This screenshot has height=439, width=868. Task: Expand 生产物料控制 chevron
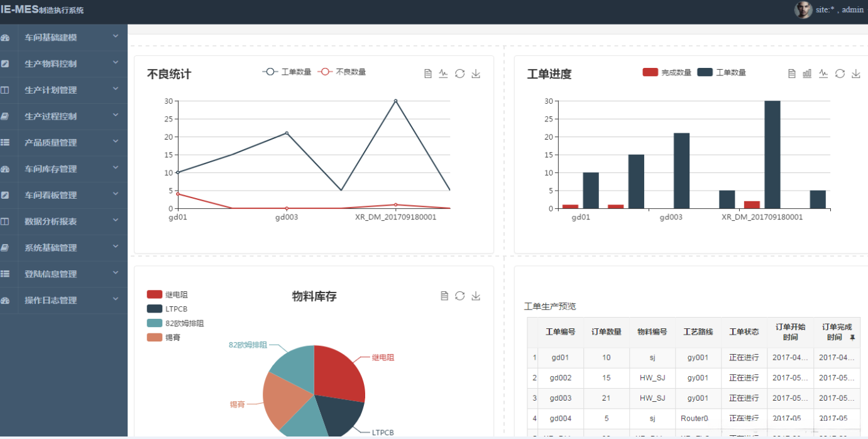click(116, 63)
